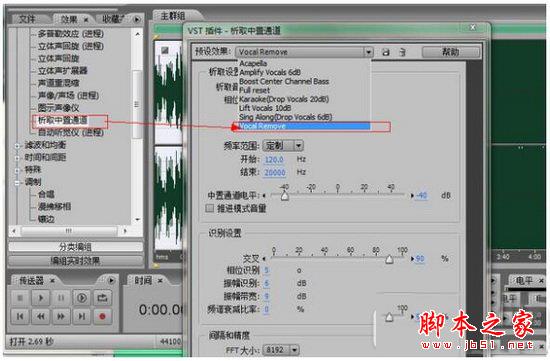Click effects list scroll-up arrow

[138, 34]
